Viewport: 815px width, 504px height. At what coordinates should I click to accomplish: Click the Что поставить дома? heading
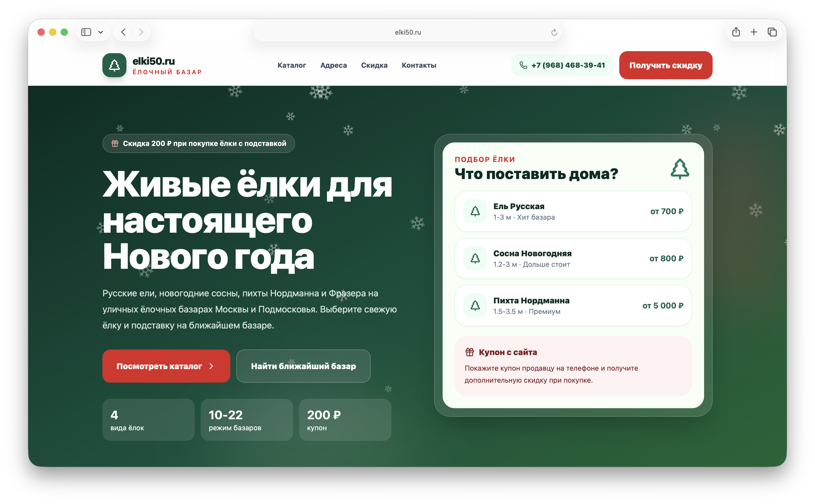point(536,174)
